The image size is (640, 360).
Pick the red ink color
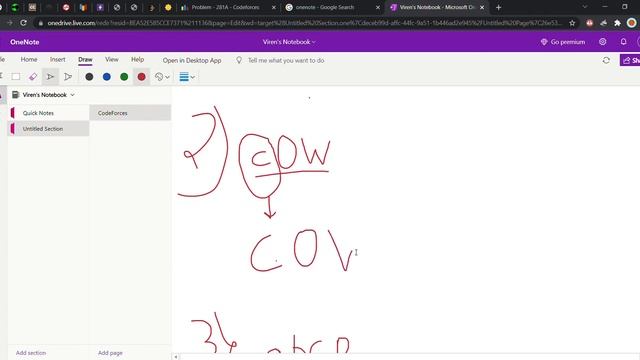pos(142,77)
